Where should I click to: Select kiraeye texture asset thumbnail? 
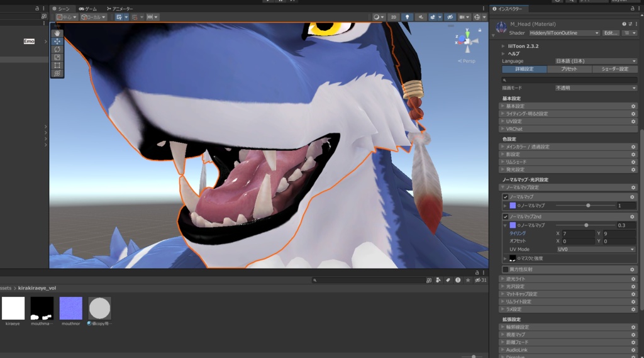[13, 308]
